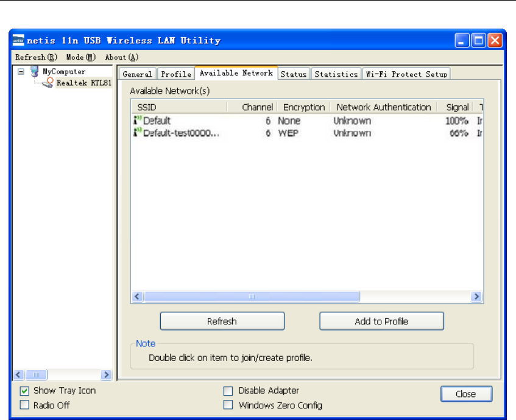Close window with red X button

click(x=495, y=41)
